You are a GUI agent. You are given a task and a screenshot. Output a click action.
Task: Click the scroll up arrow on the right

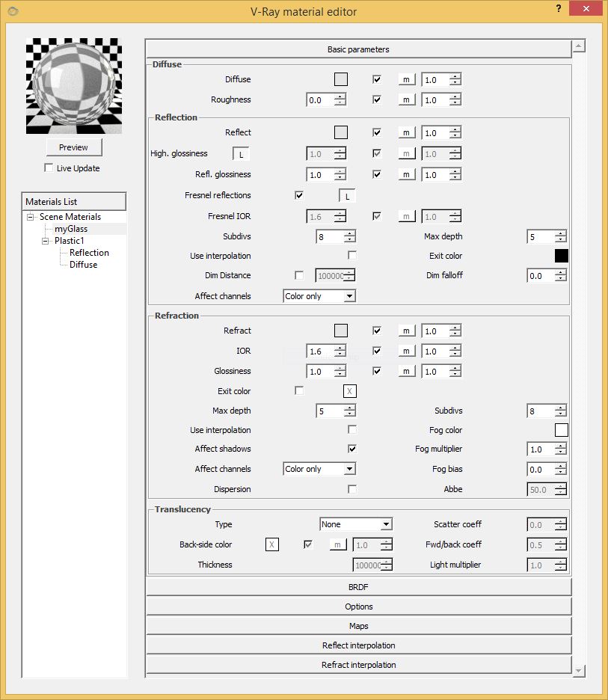click(x=579, y=46)
